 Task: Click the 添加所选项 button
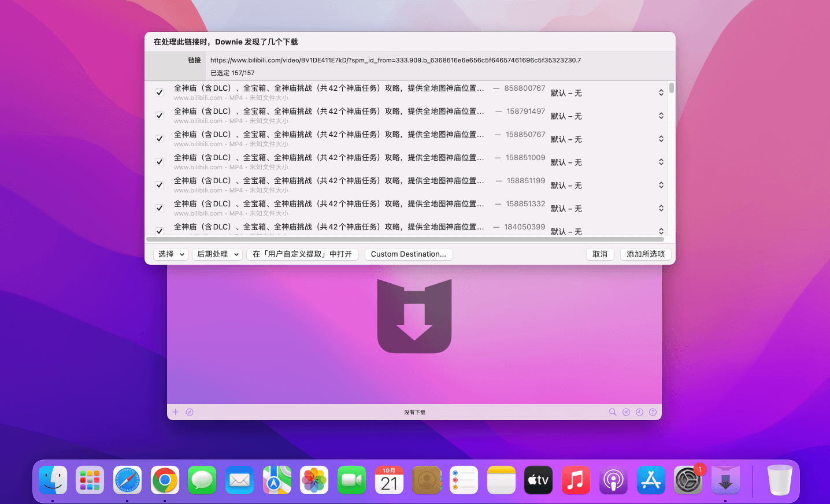point(645,254)
